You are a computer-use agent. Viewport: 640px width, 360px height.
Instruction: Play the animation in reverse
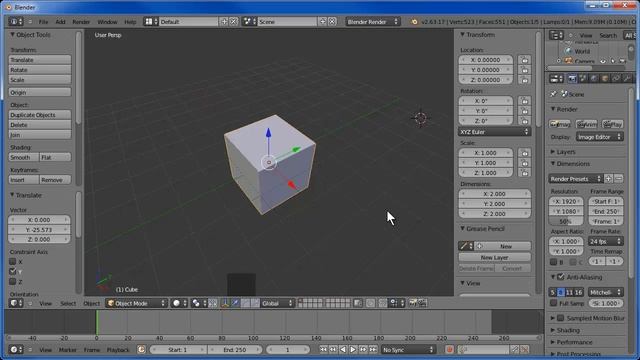tap(343, 350)
